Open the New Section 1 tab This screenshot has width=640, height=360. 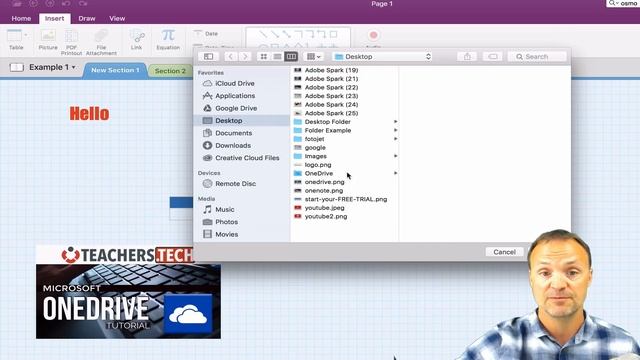(115, 70)
